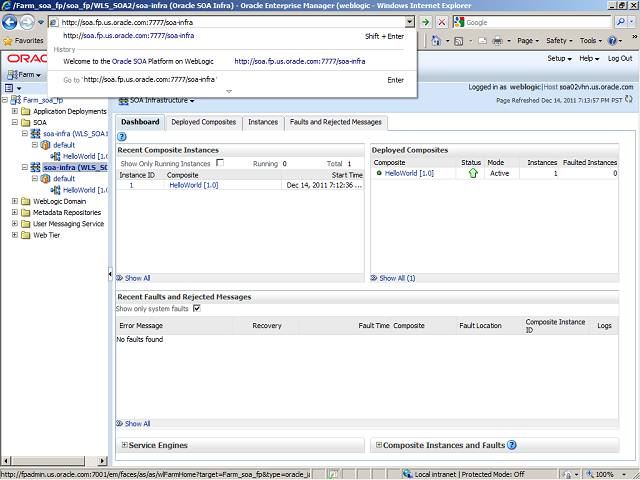Open the Log Out link in the header
Viewport: 640px width, 480px height.
618,59
